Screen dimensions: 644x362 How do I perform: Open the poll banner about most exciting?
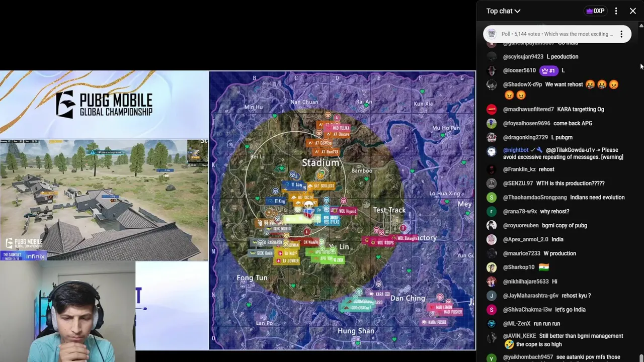click(557, 34)
